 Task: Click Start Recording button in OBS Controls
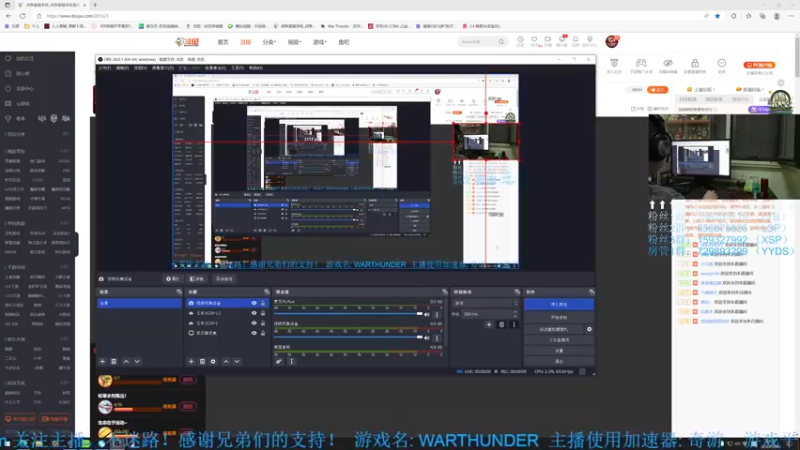(x=559, y=317)
